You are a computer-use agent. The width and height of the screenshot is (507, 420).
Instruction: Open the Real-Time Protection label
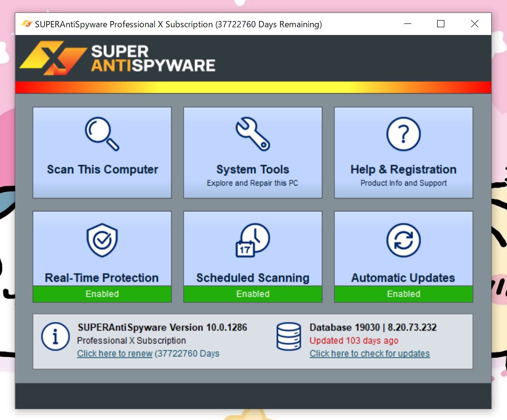102,278
